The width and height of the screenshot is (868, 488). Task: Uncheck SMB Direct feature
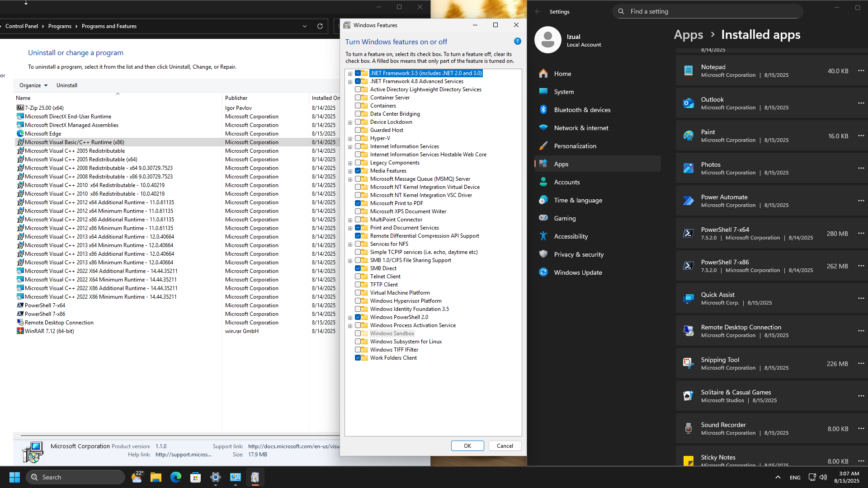(x=358, y=268)
